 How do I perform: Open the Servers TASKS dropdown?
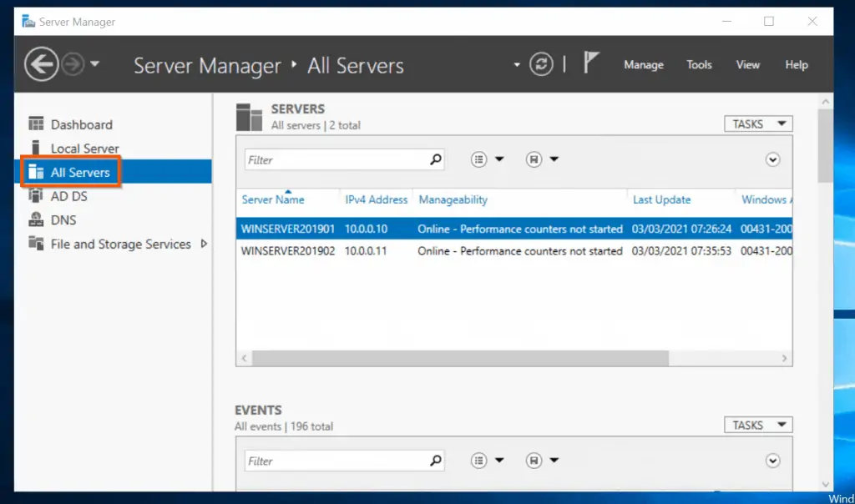pos(758,123)
